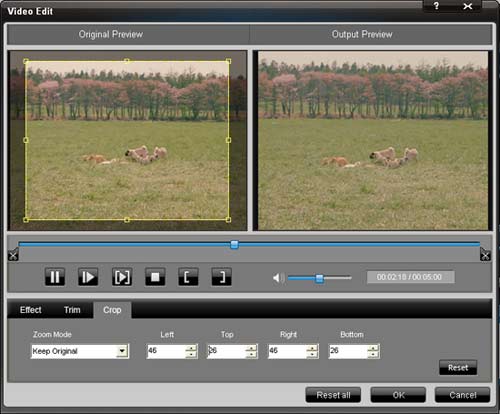
Task: Click the bottom-left crop handle
Action: 26,220
